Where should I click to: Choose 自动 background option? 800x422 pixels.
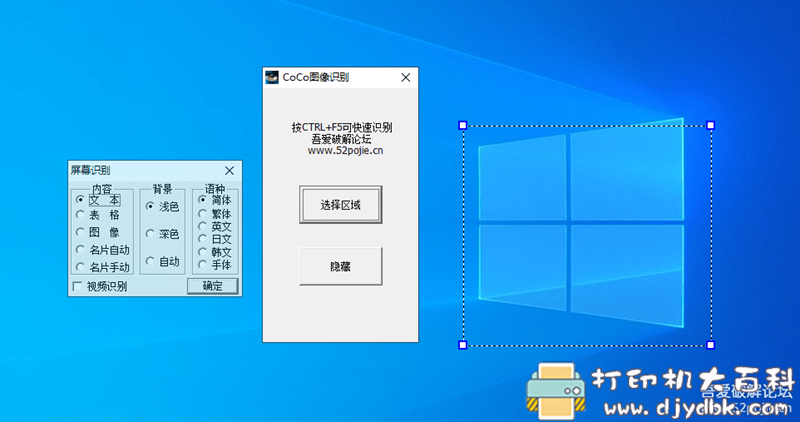pyautogui.click(x=150, y=261)
